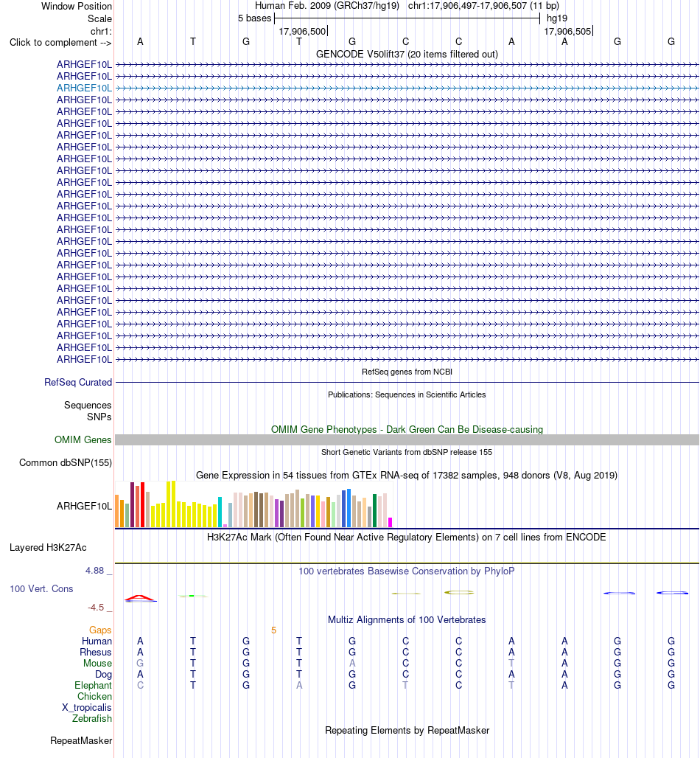
Task: Click the 17,906,500 coordinate marker
Action: tap(302, 32)
